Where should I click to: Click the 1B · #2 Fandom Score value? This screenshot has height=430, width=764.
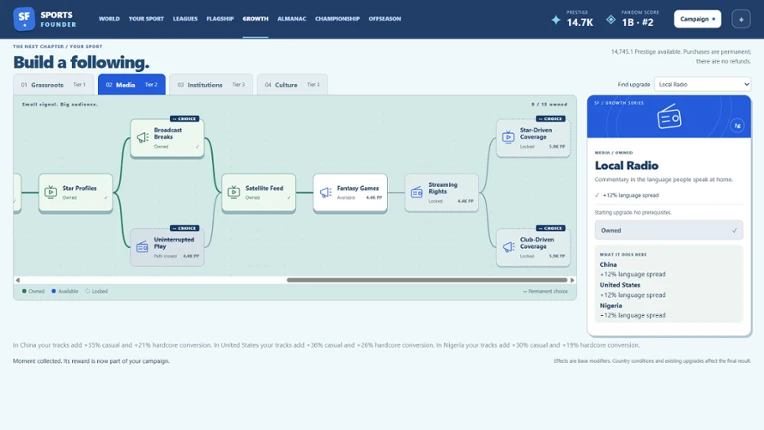tap(637, 22)
